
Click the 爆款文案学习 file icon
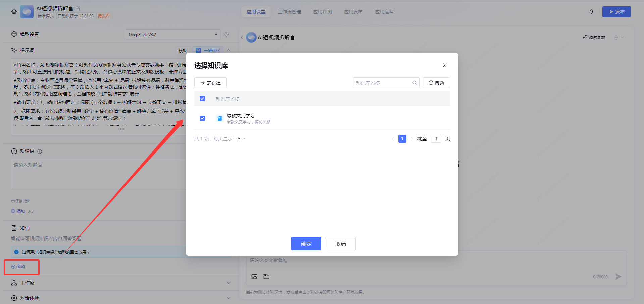[x=219, y=118]
